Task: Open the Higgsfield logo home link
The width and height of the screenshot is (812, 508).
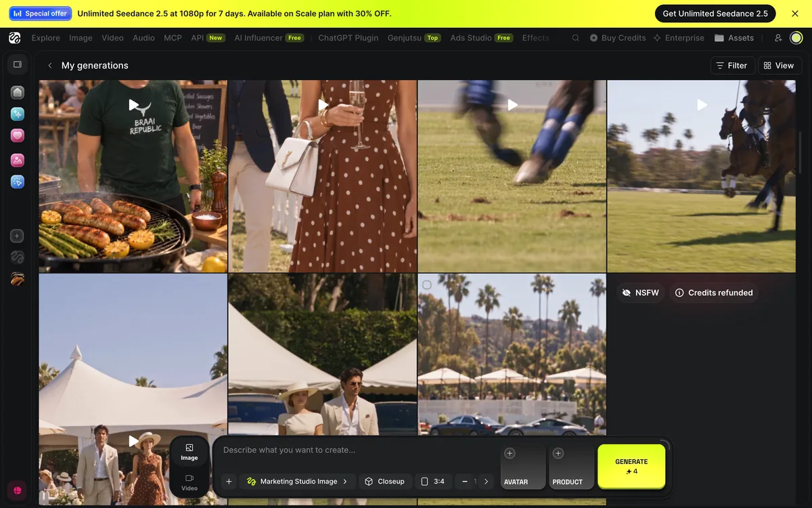Action: tap(14, 38)
